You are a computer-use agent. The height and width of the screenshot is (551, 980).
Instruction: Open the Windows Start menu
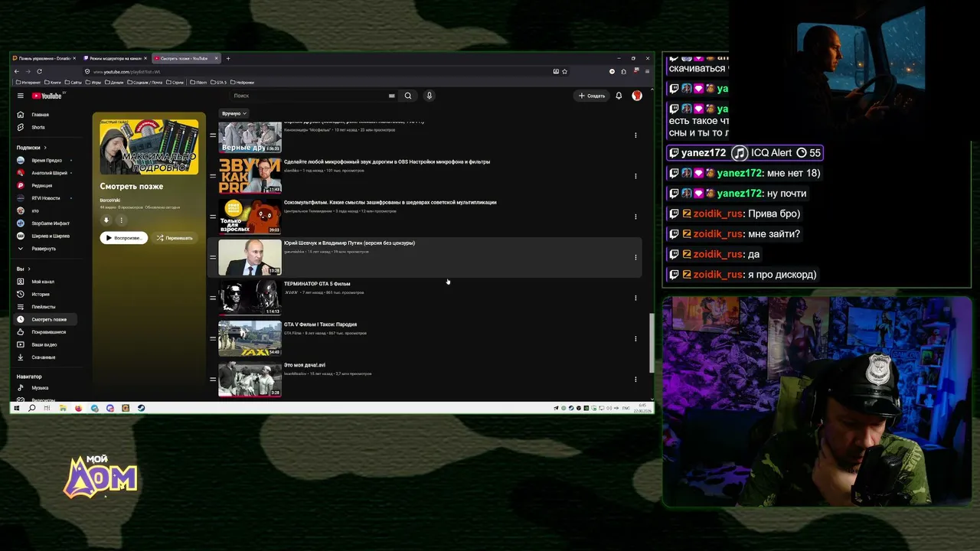[16, 408]
